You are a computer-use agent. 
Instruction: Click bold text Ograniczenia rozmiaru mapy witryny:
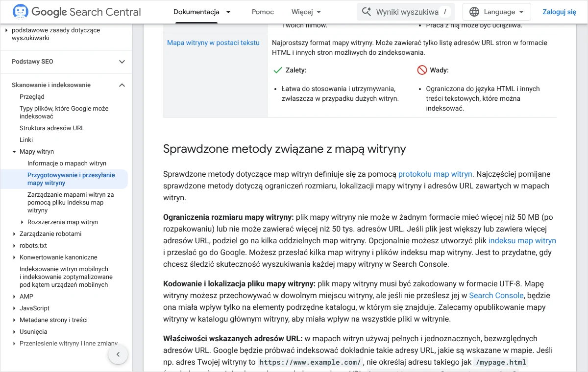tap(228, 217)
